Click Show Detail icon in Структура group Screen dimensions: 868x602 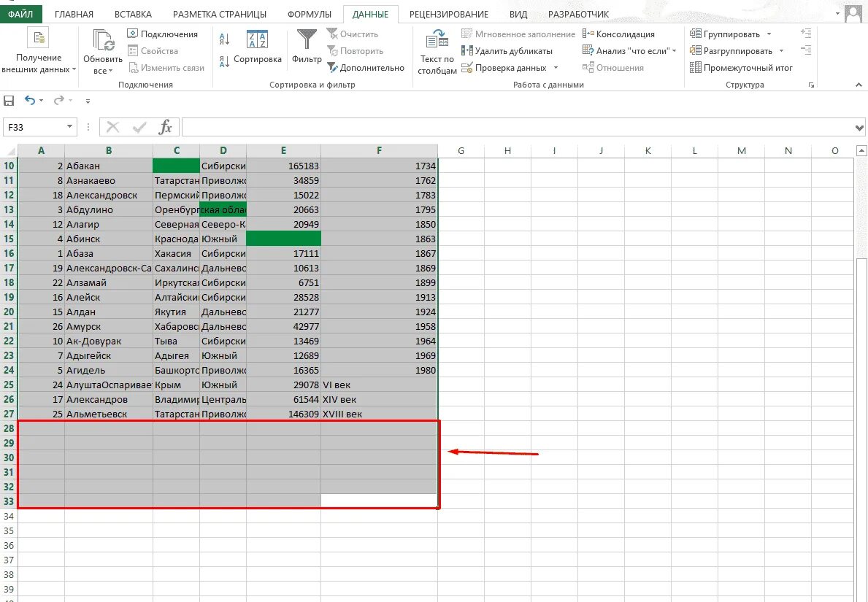pos(806,33)
